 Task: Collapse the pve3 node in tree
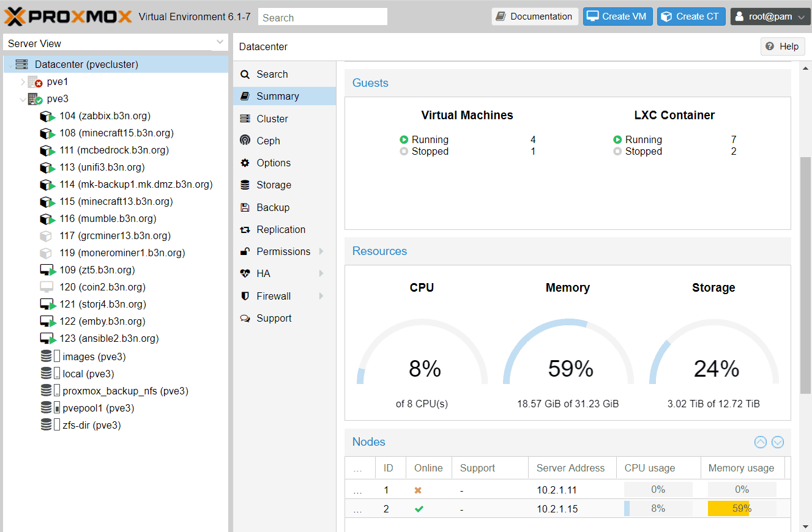point(23,99)
